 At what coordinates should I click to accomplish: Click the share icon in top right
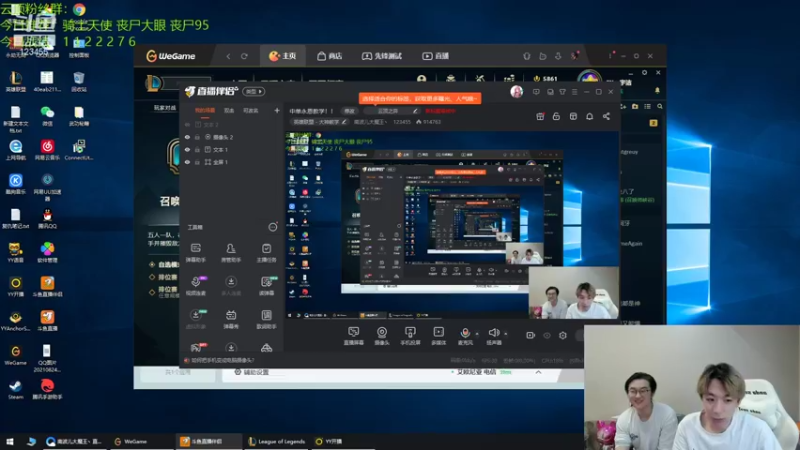606,116
